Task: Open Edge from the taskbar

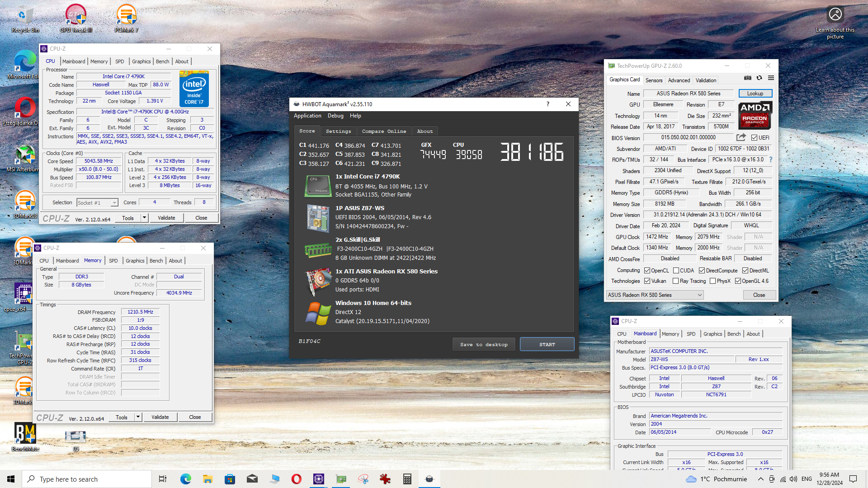Action: tap(186, 479)
